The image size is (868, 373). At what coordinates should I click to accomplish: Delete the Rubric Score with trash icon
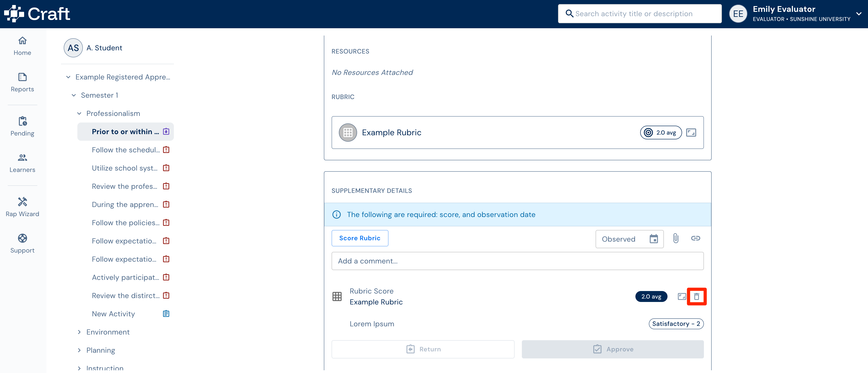click(x=696, y=296)
